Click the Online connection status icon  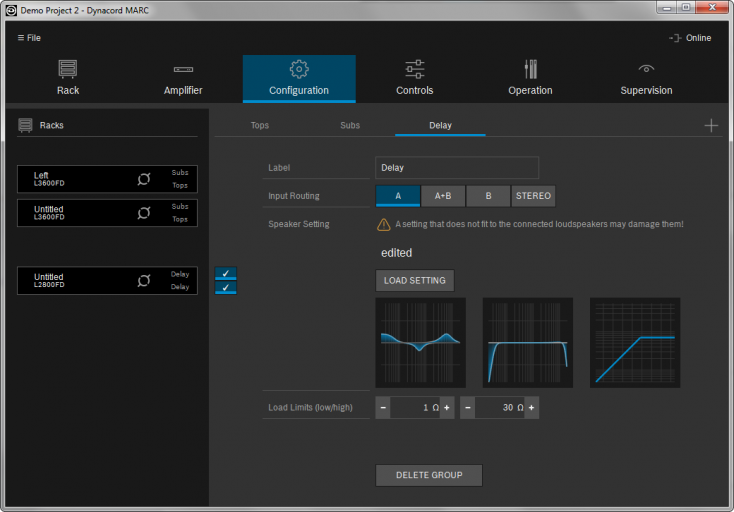pyautogui.click(x=675, y=38)
